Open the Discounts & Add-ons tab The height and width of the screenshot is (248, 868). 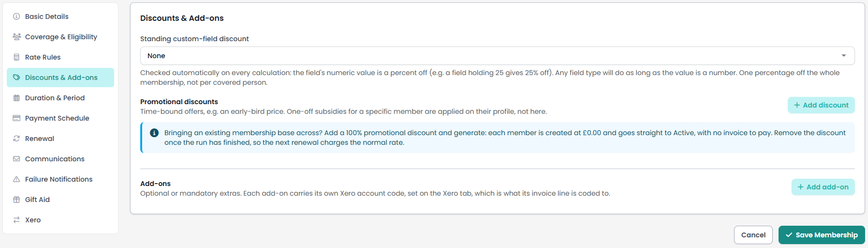point(60,77)
